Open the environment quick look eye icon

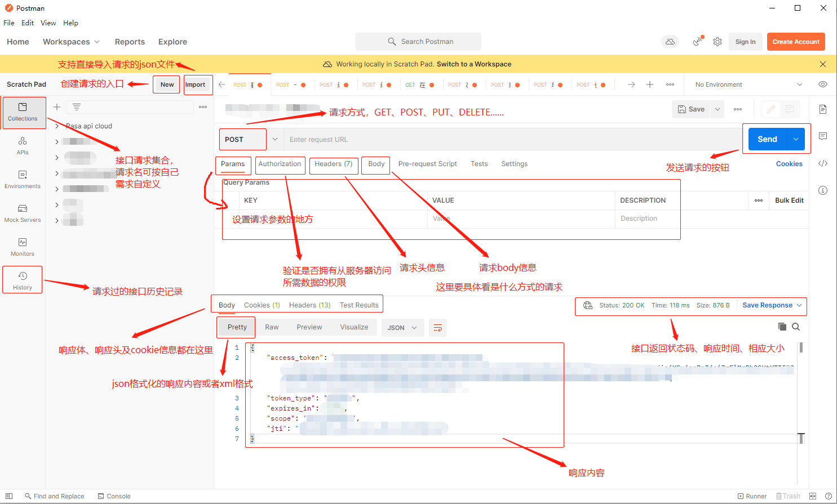tap(823, 84)
